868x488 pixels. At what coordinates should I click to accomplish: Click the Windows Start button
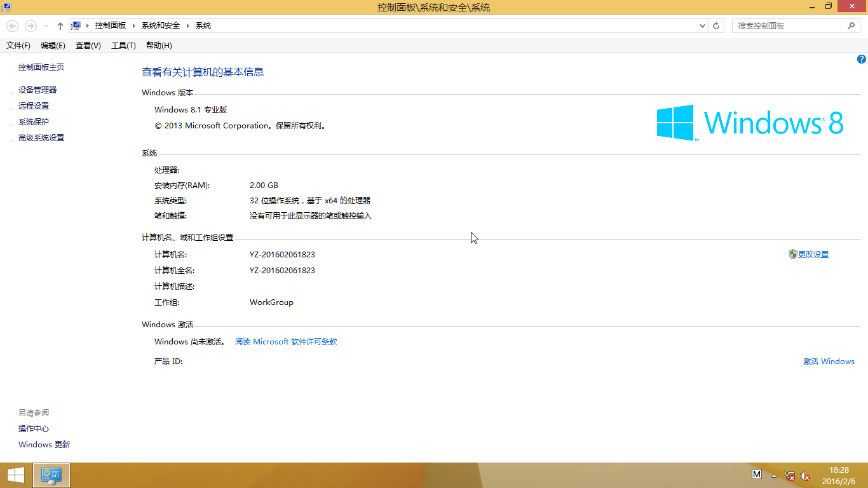click(15, 475)
